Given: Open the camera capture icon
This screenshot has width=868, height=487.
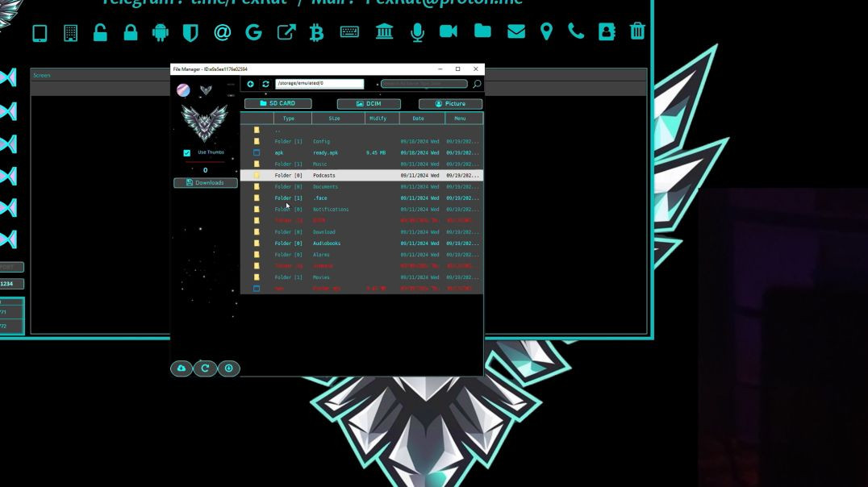Looking at the screenshot, I should (x=449, y=32).
